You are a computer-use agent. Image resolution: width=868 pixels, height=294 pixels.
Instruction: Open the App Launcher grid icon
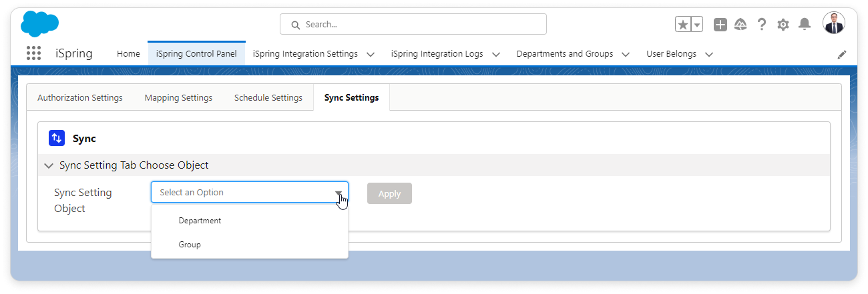33,53
